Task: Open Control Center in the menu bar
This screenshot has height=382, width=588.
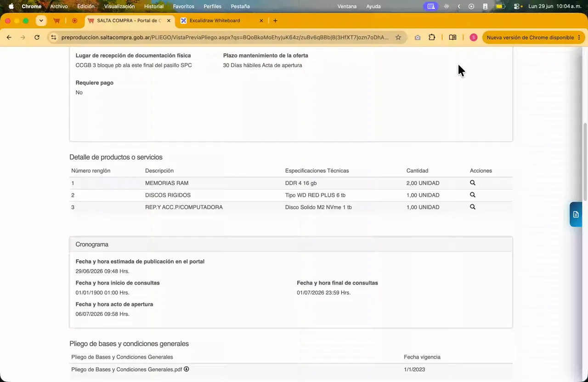Action: click(517, 6)
